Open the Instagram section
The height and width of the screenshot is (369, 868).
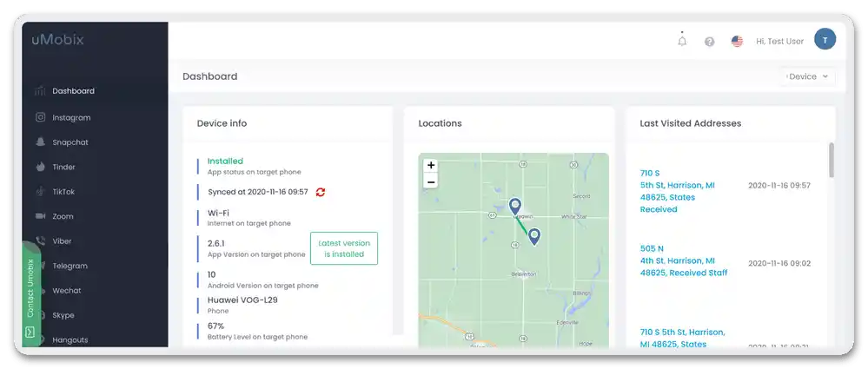(x=71, y=118)
